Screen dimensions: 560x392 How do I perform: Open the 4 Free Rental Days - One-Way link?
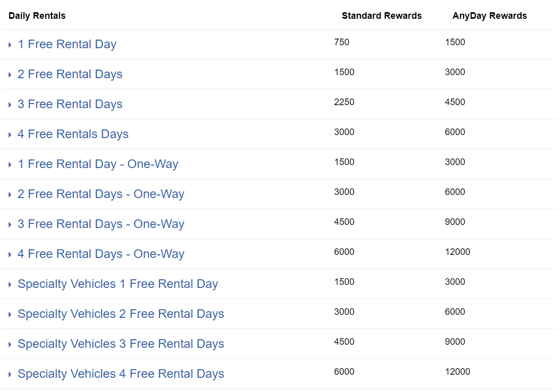101,254
